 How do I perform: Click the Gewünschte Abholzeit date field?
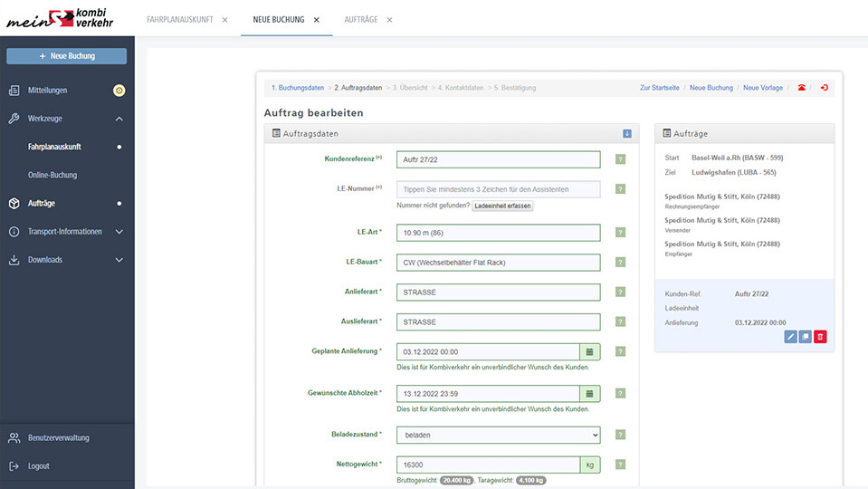(x=488, y=394)
